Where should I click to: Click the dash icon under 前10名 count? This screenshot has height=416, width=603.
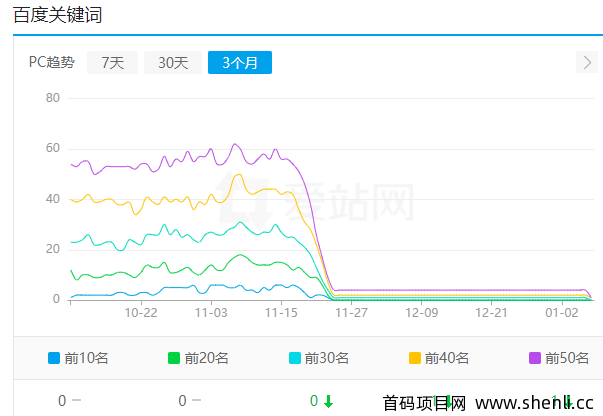coord(77,401)
